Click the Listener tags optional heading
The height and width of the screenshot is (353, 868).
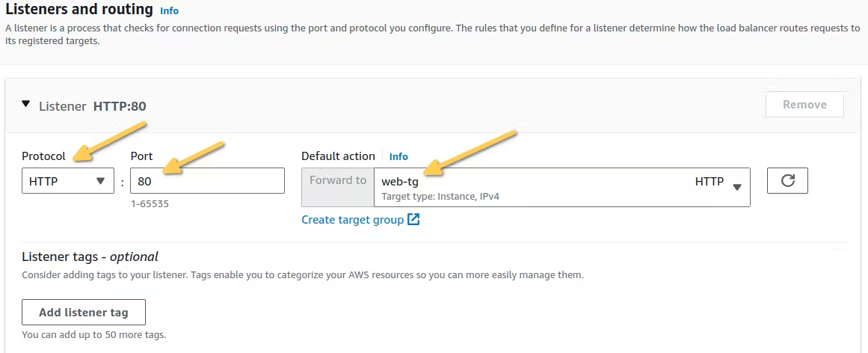[90, 257]
